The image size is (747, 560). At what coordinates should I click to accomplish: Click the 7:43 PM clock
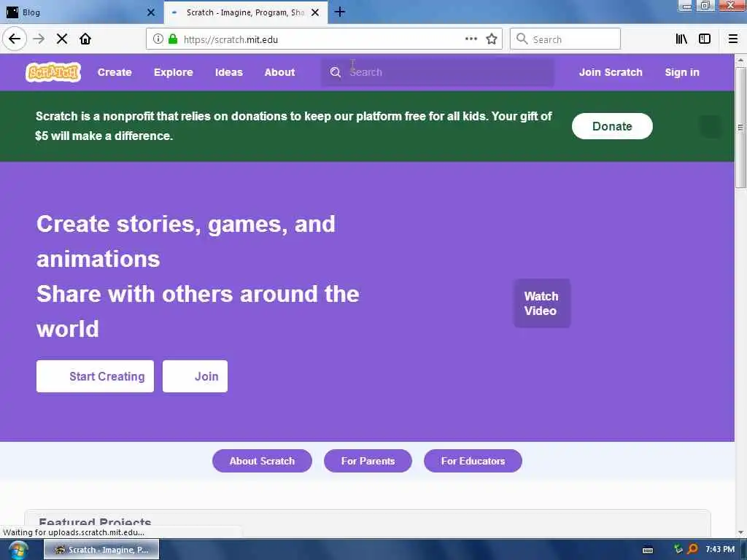coord(720,550)
